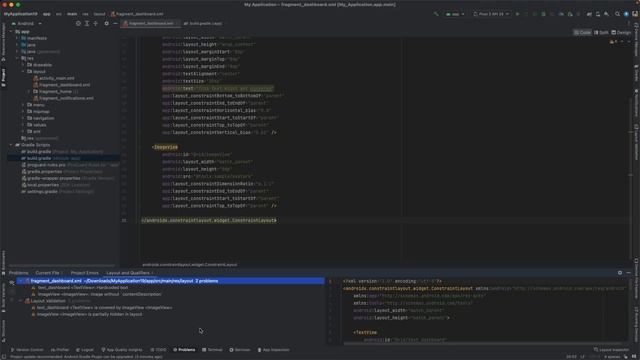The width and height of the screenshot is (640, 360).
Task: Open the Notifications side tool window
Action: [x=636, y=104]
